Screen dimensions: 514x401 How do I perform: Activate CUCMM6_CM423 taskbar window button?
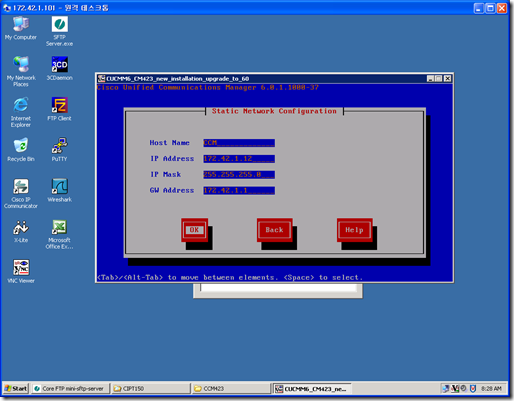tap(312, 388)
